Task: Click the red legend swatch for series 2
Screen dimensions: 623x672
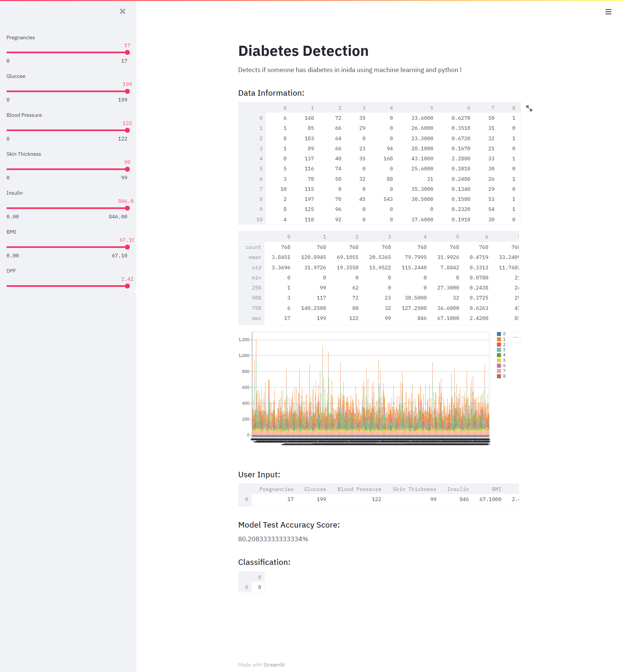Action: 499,345
